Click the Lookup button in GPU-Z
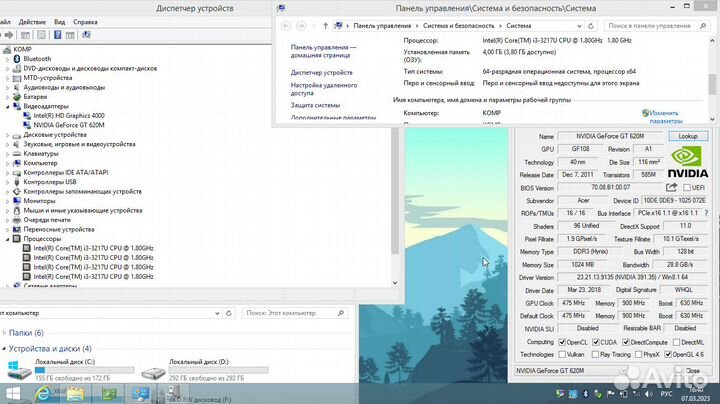 [x=688, y=136]
